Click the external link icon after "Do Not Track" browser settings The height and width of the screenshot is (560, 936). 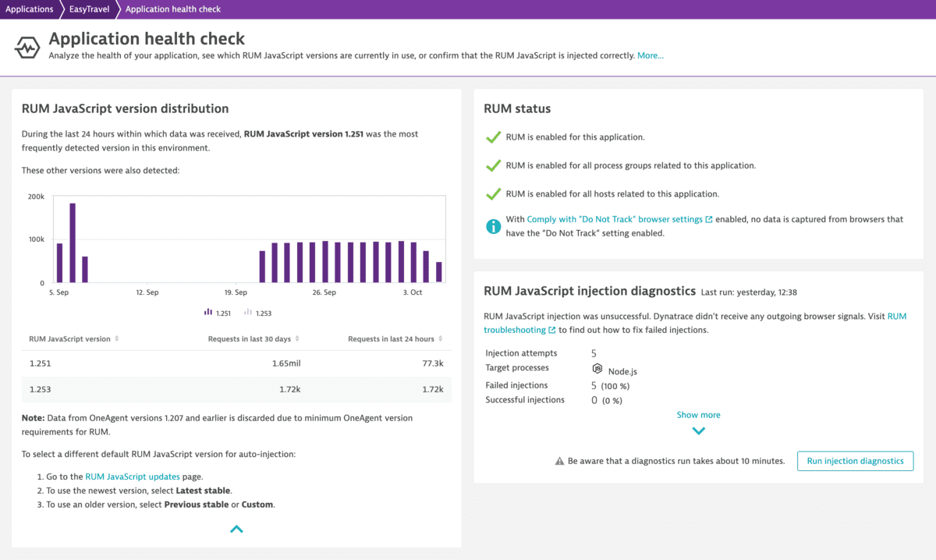(708, 218)
